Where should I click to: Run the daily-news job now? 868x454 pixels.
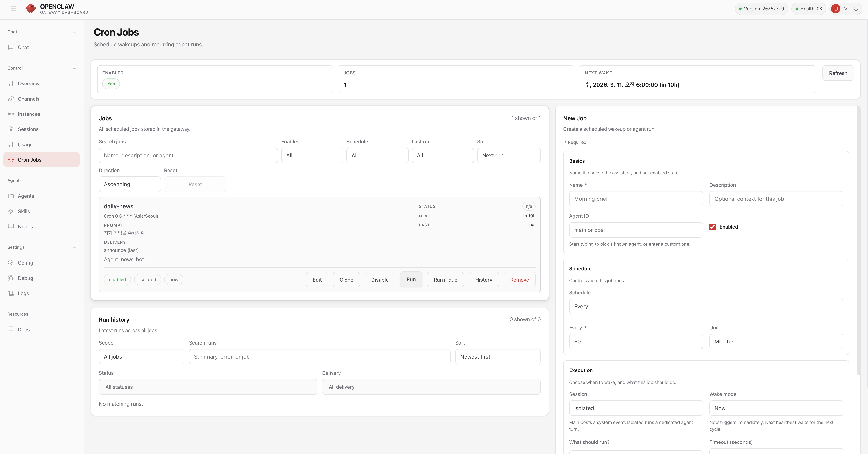click(x=411, y=279)
